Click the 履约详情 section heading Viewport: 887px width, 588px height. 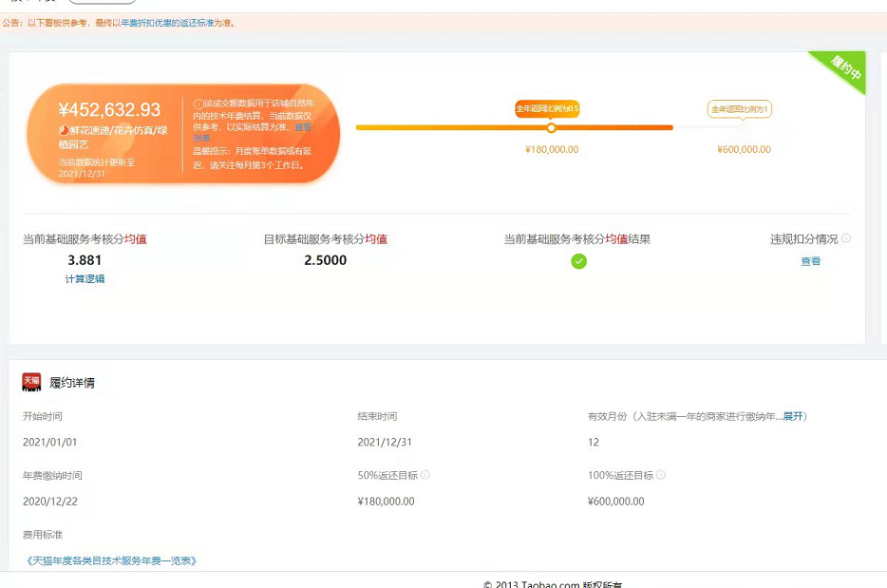click(x=72, y=383)
